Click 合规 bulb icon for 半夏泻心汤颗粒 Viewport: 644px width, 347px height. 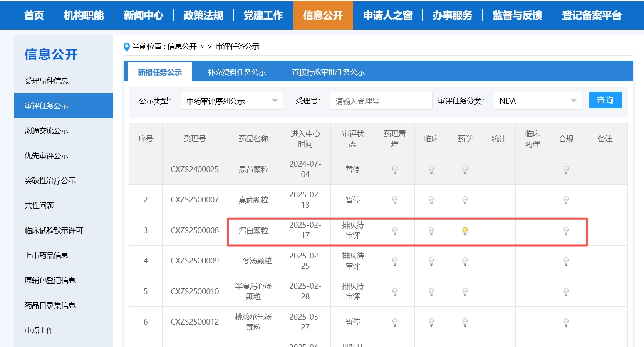pyautogui.click(x=566, y=292)
